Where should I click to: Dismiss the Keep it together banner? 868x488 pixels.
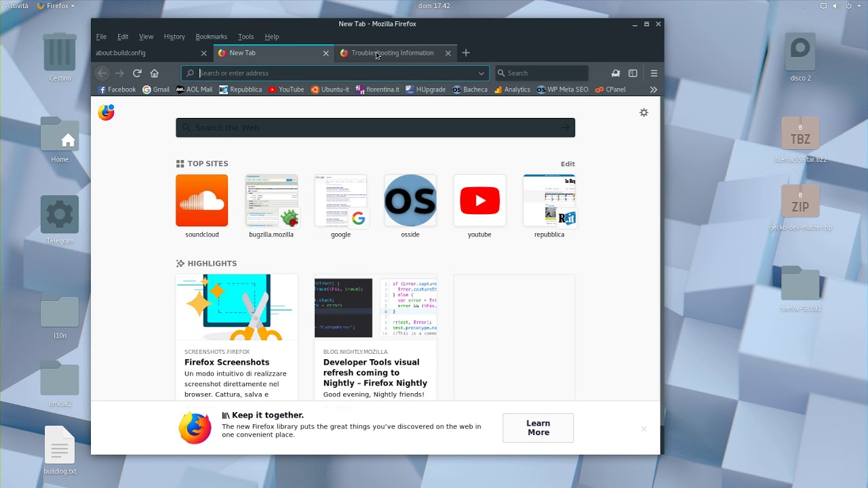644,428
